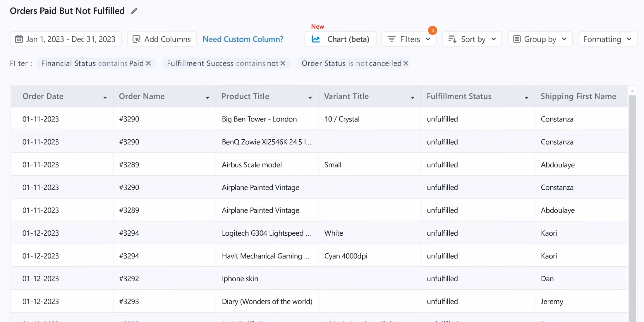Screen dimensions: 644x322
Task: Click the pencil icon to edit report title
Action: (x=134, y=11)
